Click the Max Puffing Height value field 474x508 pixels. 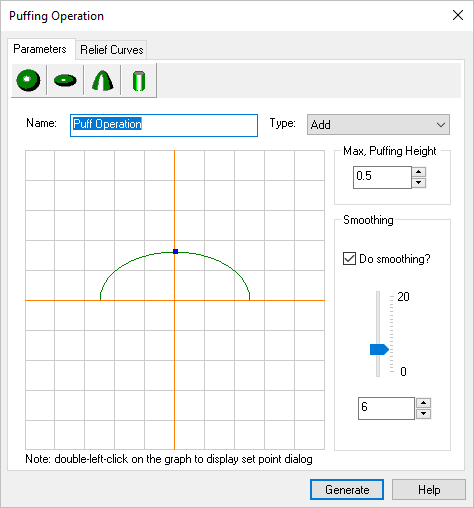tap(382, 177)
